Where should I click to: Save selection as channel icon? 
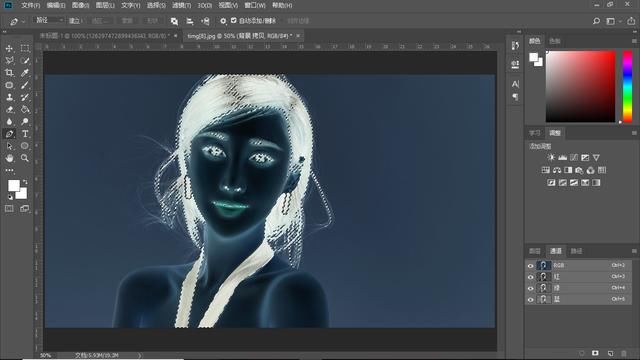tap(595, 353)
